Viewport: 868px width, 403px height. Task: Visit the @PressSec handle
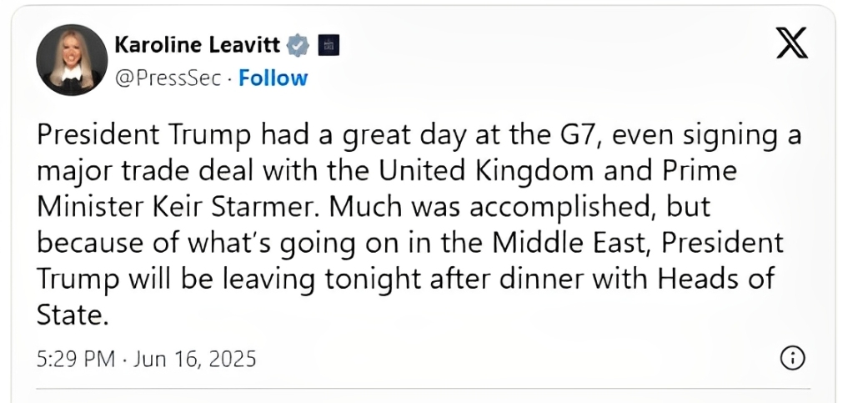(167, 78)
